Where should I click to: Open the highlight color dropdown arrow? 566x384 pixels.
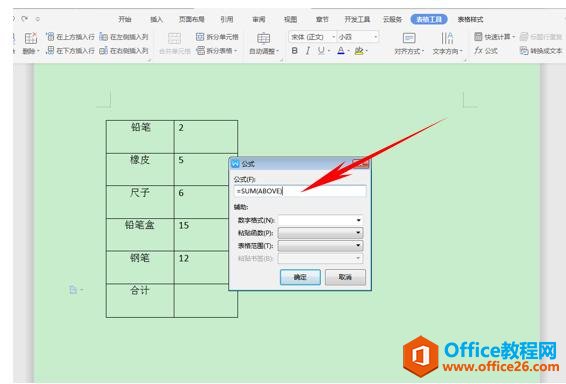tap(366, 51)
